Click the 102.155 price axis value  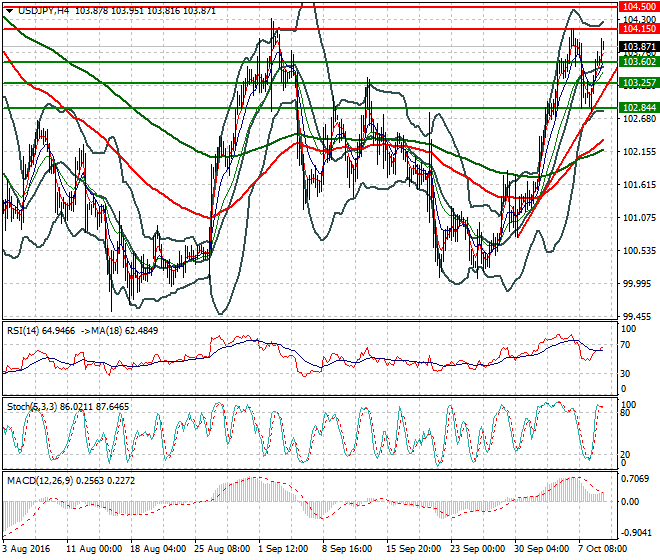click(639, 151)
